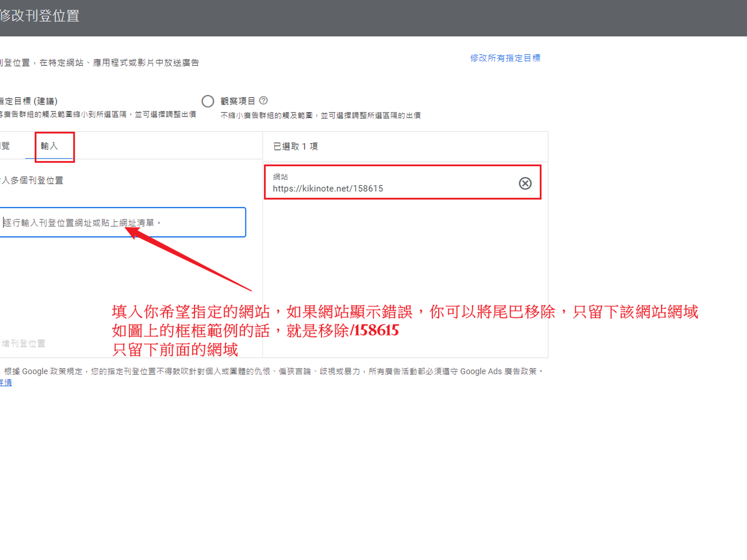747x560 pixels.
Task: Click the help icon next to 觀察項目
Action: (x=263, y=100)
